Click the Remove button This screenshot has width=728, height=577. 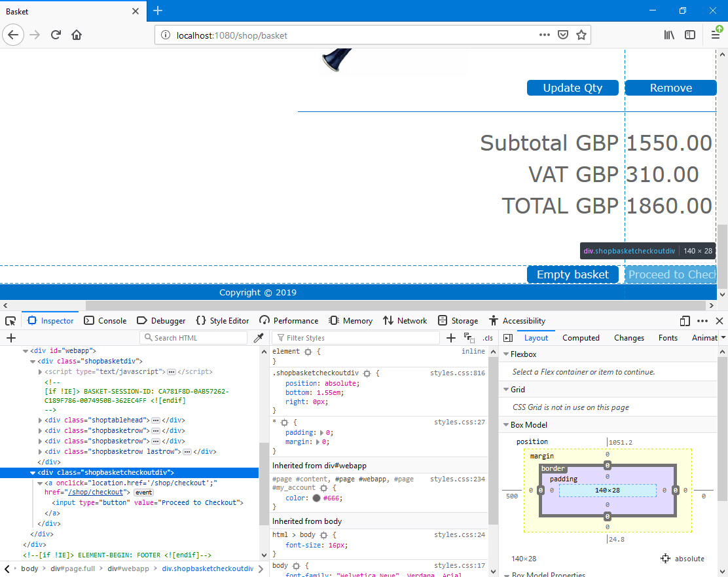point(670,88)
